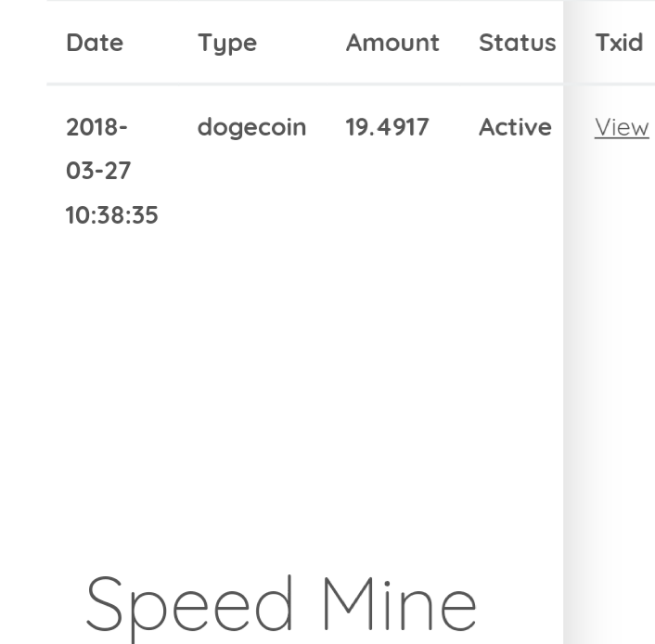Click the Date column header
655x644 pixels.
pyautogui.click(x=95, y=43)
